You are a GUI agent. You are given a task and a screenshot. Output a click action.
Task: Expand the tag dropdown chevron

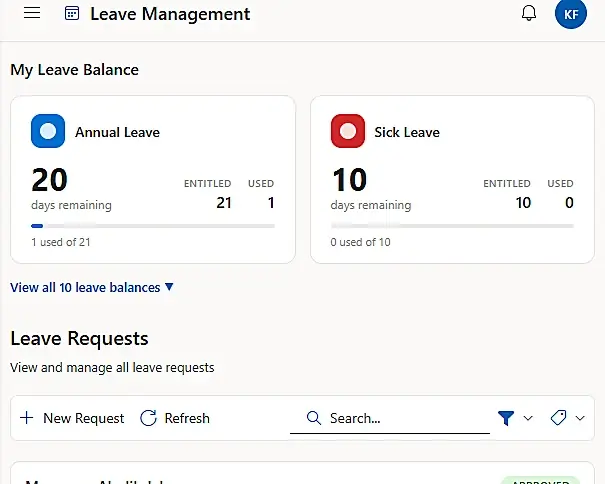[x=580, y=418]
